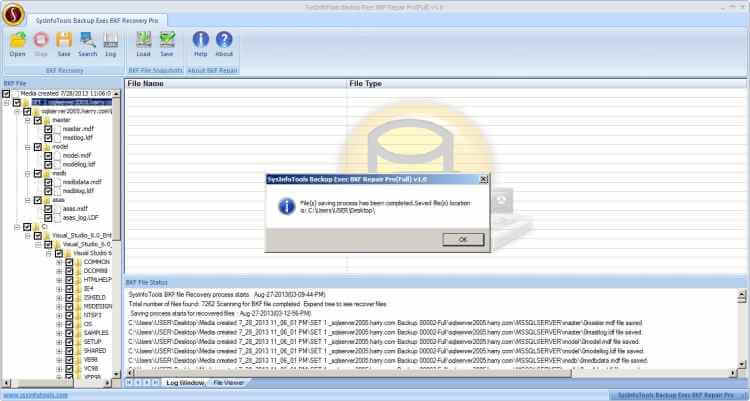Image resolution: width=750 pixels, height=401 pixels.
Task: Select the SysInfoTools Backup Exec BKF Recovery Pro tab
Action: click(x=97, y=21)
